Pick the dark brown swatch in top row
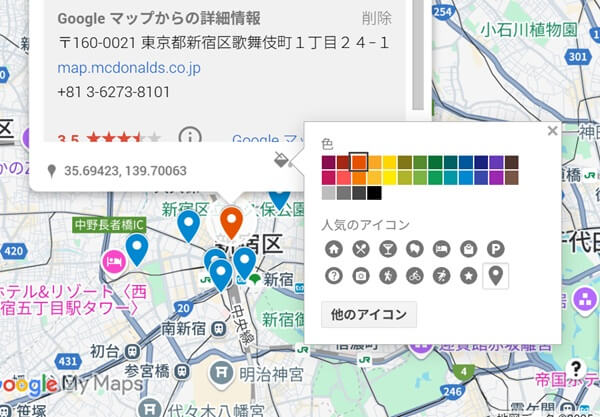Viewport: 600px width, 417px height. [512, 162]
